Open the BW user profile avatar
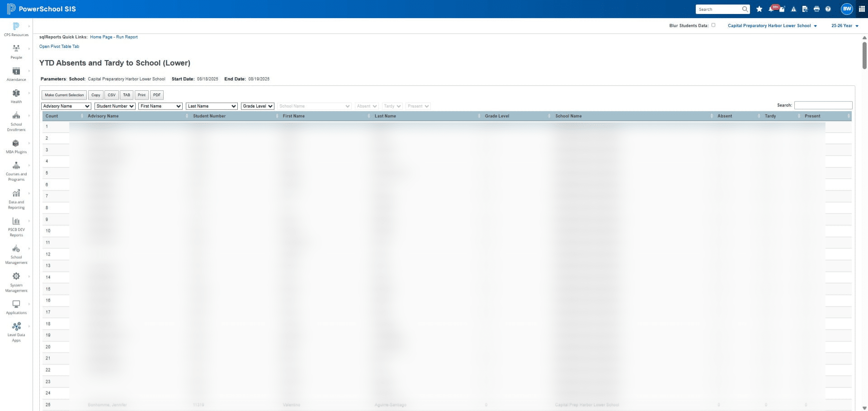 (847, 9)
